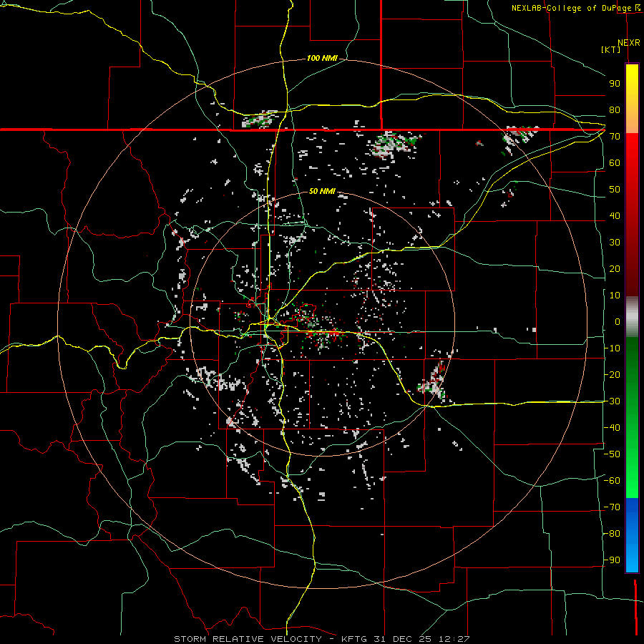Click the positive 50 scale value

coord(615,190)
